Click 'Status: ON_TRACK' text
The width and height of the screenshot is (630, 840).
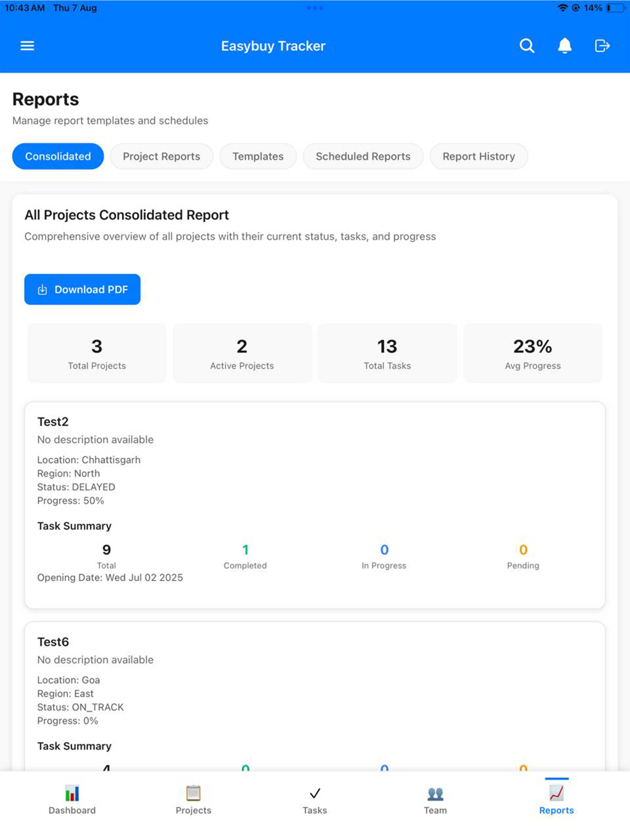click(x=81, y=707)
